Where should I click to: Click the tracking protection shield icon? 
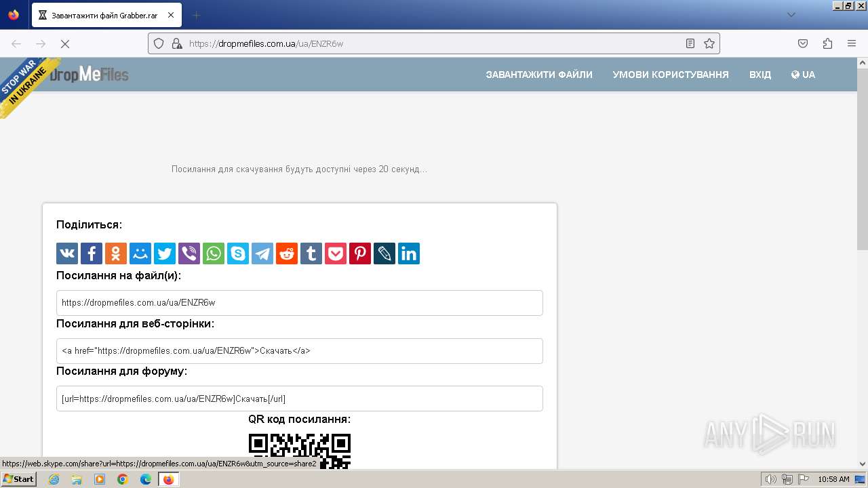(x=159, y=43)
